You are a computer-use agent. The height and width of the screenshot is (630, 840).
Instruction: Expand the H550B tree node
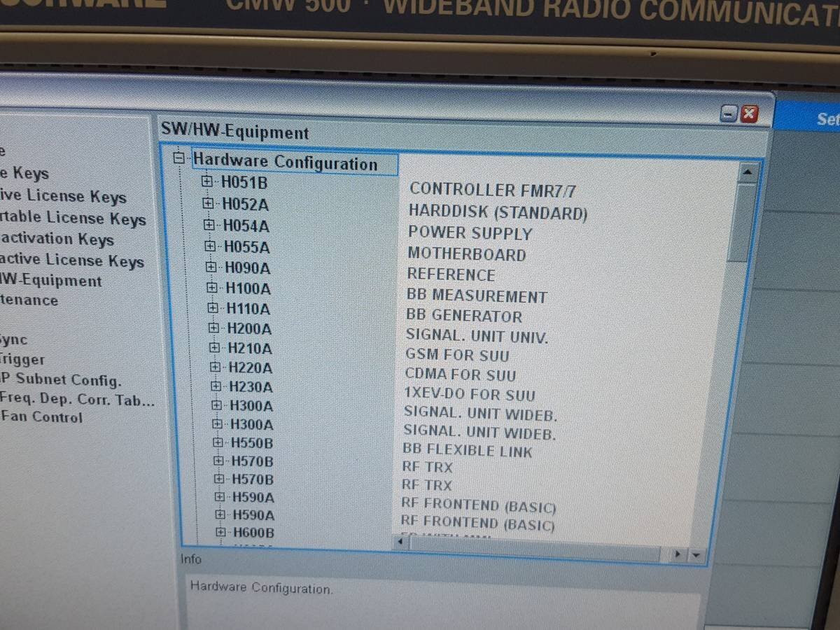[218, 442]
